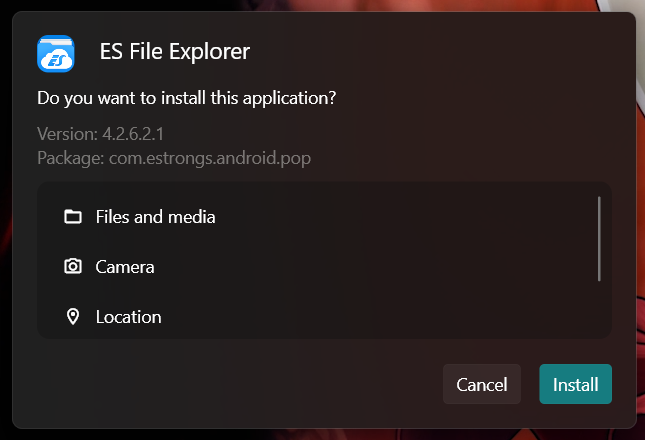Select the Files and media permission label
Image resolution: width=645 pixels, height=440 pixels.
point(155,217)
